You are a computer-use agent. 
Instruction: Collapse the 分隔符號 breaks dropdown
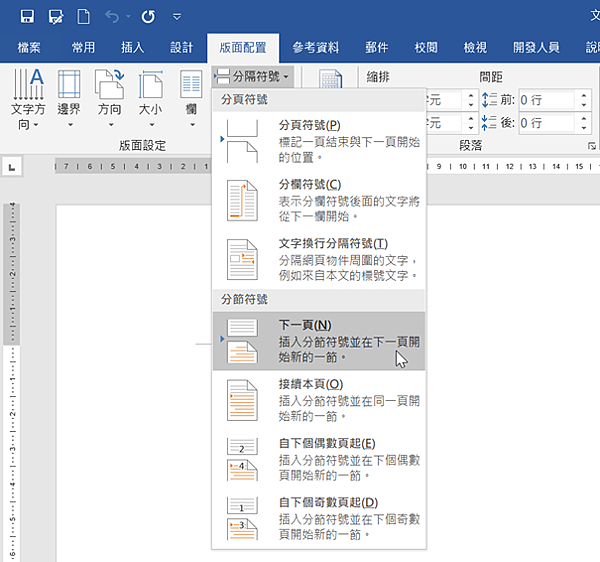(x=252, y=76)
